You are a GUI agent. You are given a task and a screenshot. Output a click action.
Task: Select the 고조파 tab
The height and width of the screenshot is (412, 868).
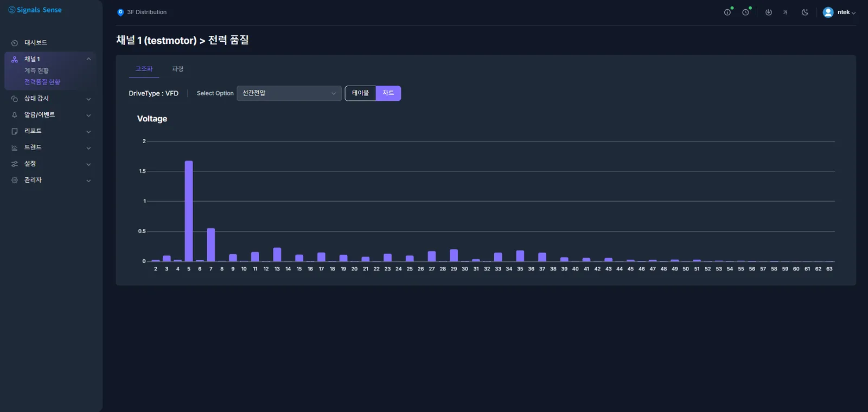click(x=144, y=69)
